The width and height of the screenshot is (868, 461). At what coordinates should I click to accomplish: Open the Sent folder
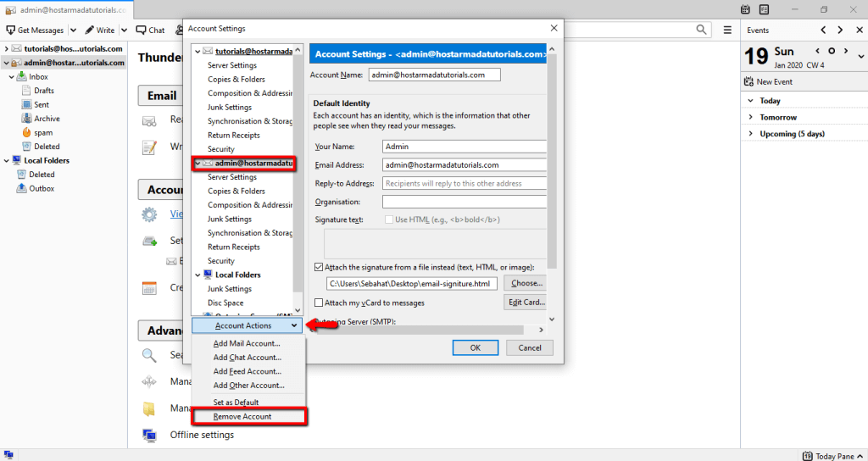42,104
